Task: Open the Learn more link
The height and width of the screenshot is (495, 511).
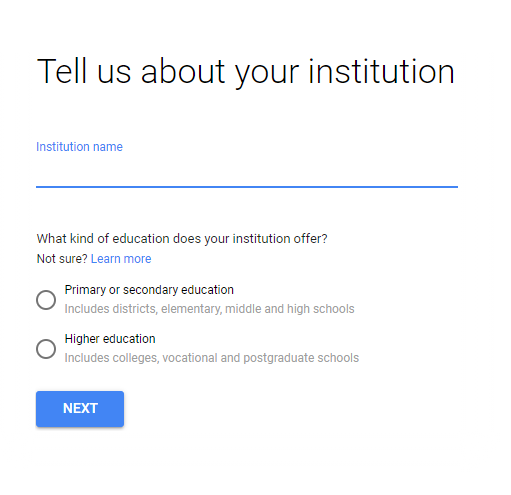Action: tap(121, 259)
